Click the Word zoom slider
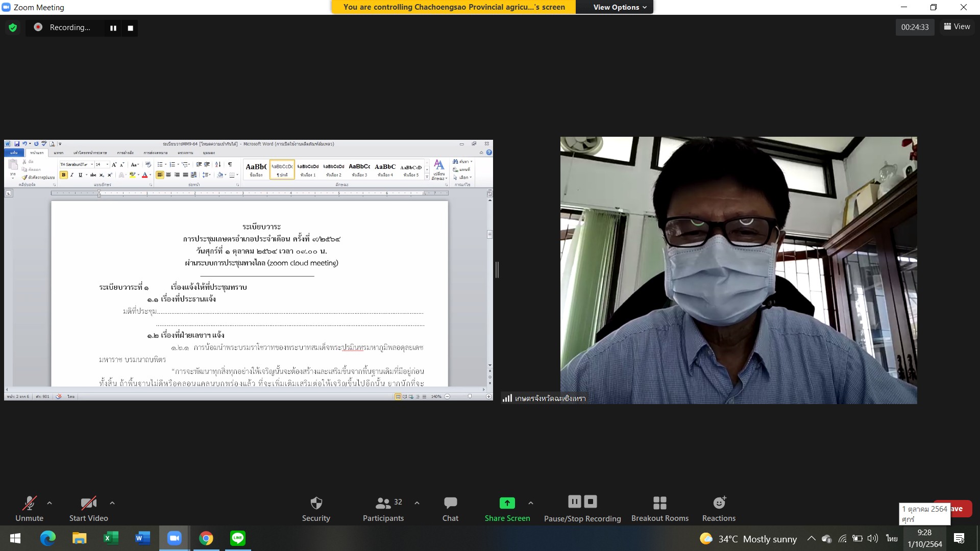The image size is (980, 551). point(469,396)
